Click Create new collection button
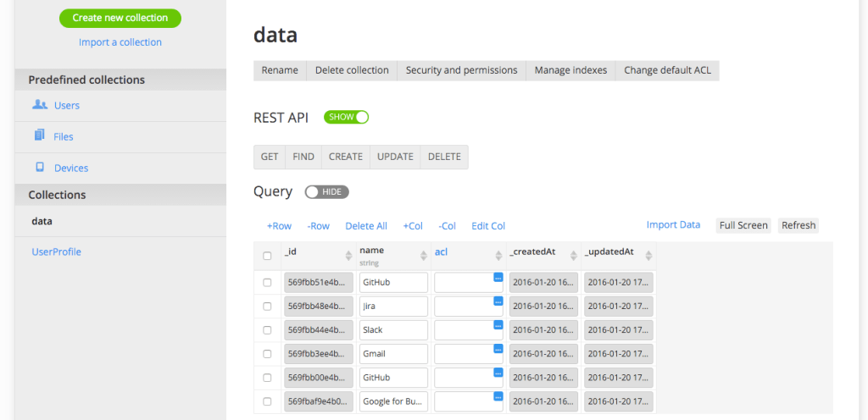Screen dimensions: 868x420 [x=120, y=18]
